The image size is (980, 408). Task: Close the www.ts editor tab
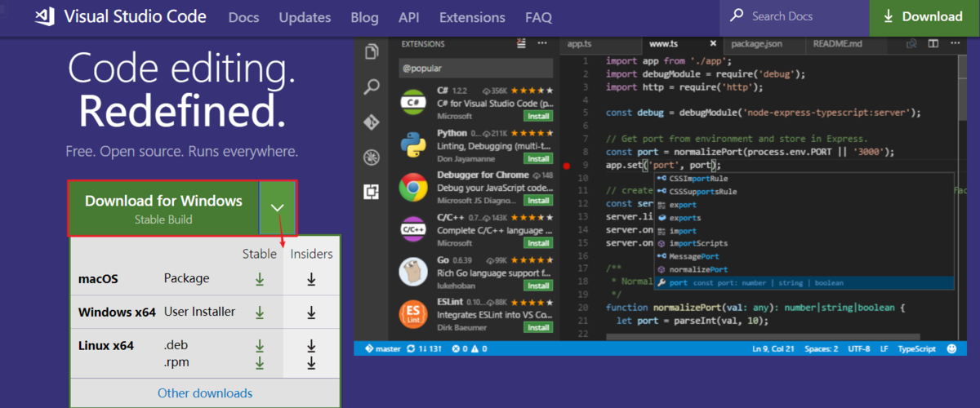[x=713, y=44]
